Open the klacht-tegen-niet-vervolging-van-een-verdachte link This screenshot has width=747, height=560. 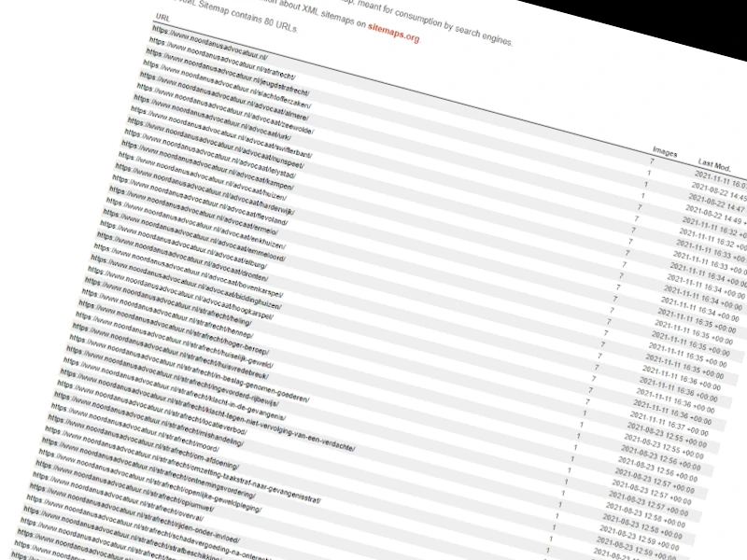[x=206, y=409]
